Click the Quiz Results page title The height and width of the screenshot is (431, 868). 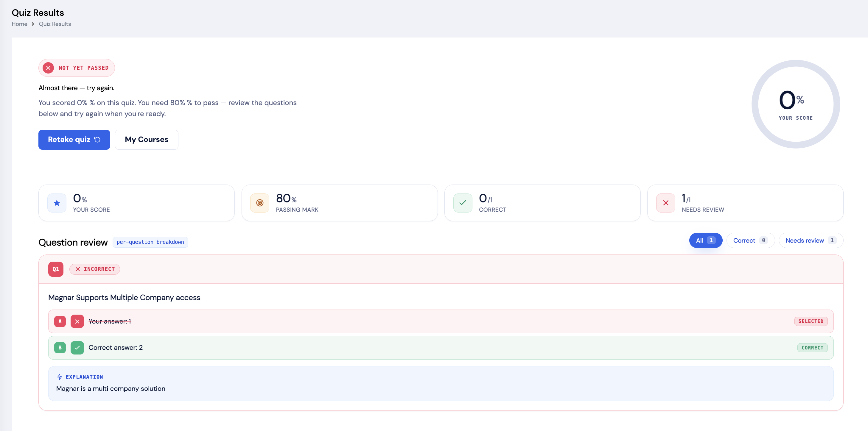38,13
